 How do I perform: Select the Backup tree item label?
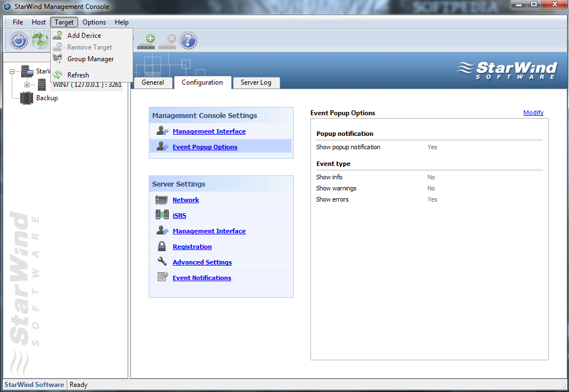47,98
